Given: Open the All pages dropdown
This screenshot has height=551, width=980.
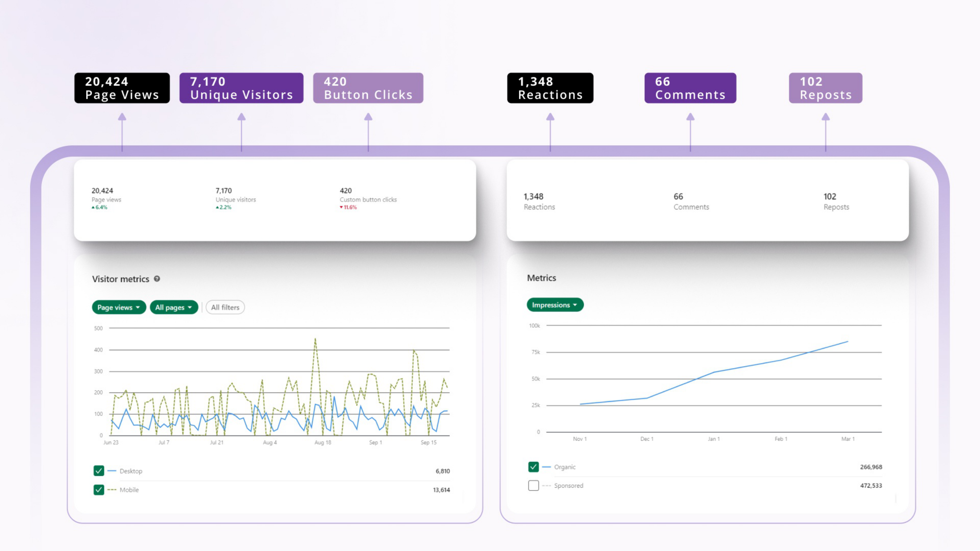Looking at the screenshot, I should 174,307.
